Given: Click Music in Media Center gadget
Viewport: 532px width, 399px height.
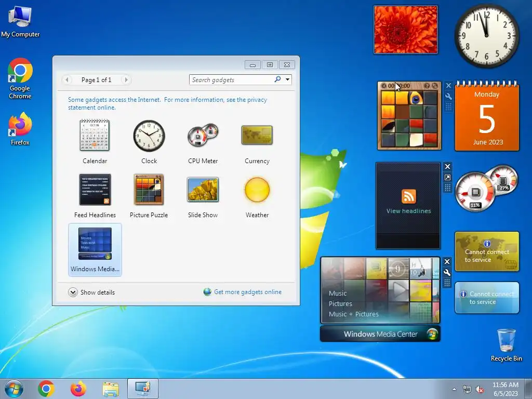Looking at the screenshot, I should [338, 293].
